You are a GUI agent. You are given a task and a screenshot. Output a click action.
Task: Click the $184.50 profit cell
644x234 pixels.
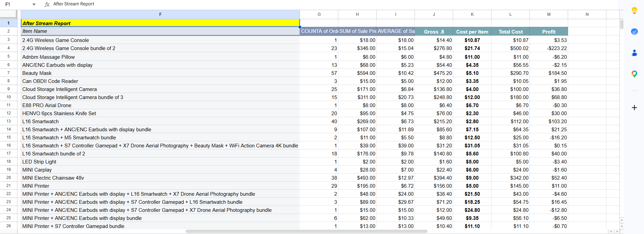click(549, 73)
